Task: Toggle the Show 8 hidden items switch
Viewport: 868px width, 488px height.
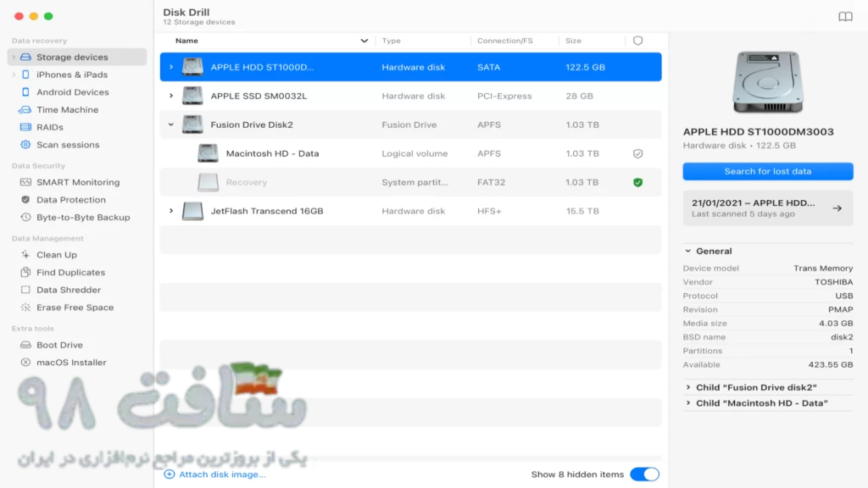Action: [644, 474]
